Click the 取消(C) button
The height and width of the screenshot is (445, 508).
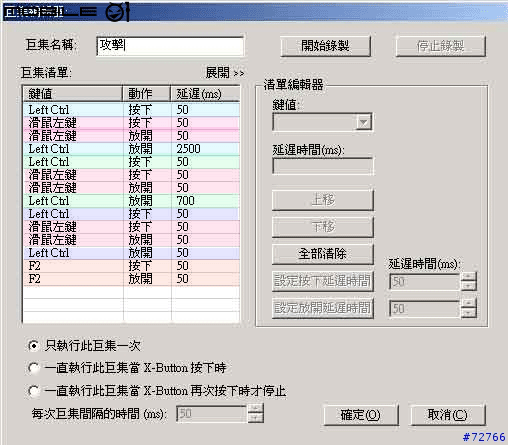448,415
